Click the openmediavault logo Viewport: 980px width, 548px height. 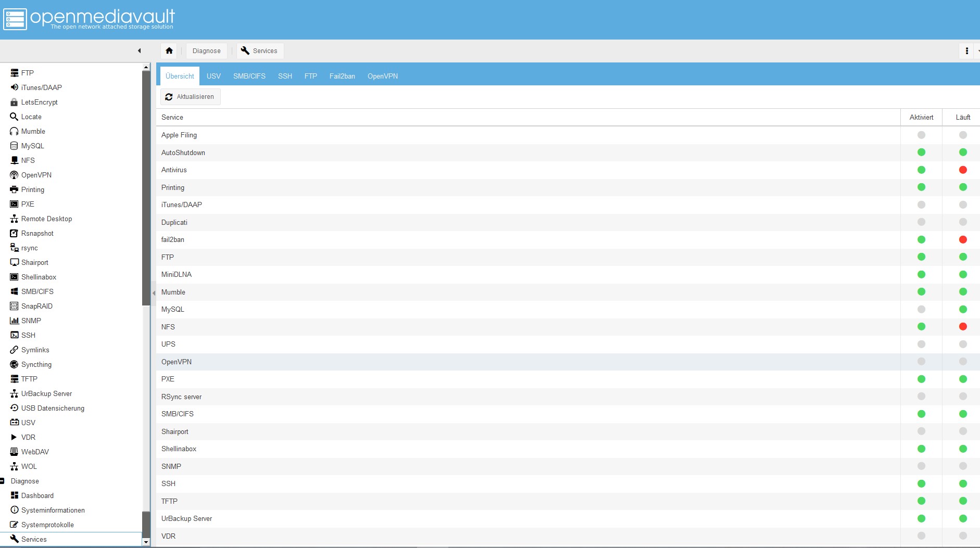tap(89, 19)
